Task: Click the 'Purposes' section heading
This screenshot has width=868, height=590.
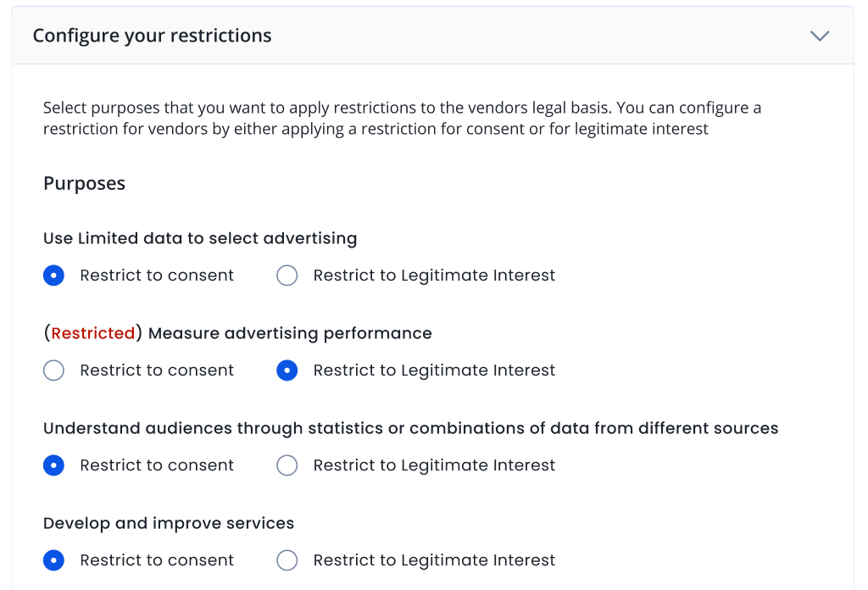Action: 84,184
